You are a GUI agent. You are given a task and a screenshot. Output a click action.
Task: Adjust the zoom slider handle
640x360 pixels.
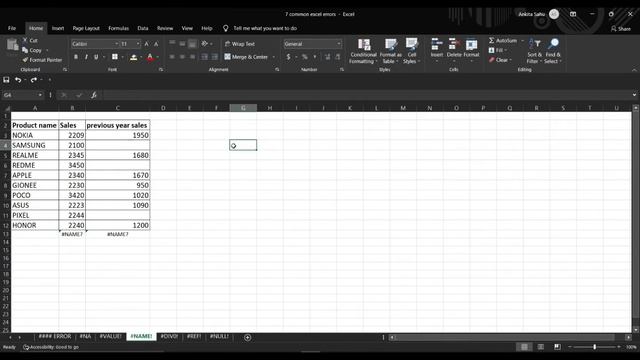point(595,347)
